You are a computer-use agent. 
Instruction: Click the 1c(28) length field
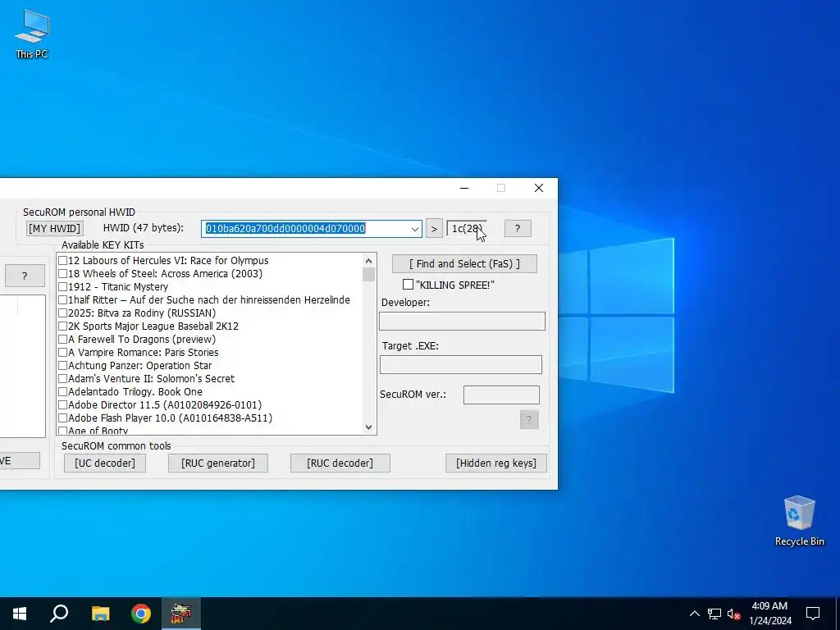(467, 229)
